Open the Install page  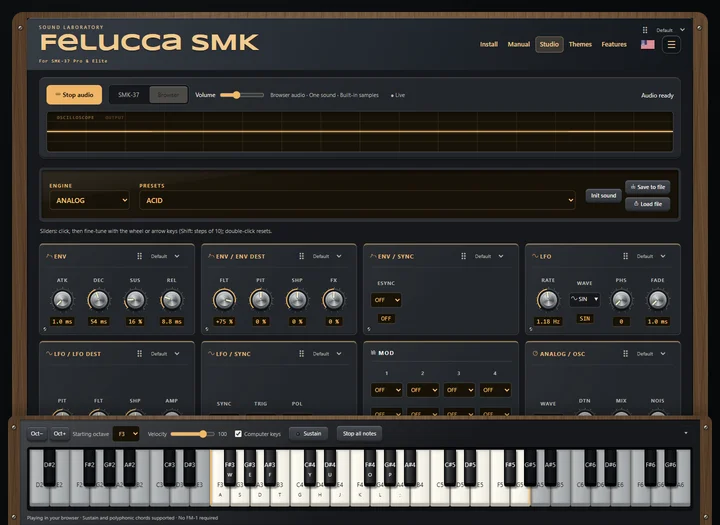pos(489,45)
